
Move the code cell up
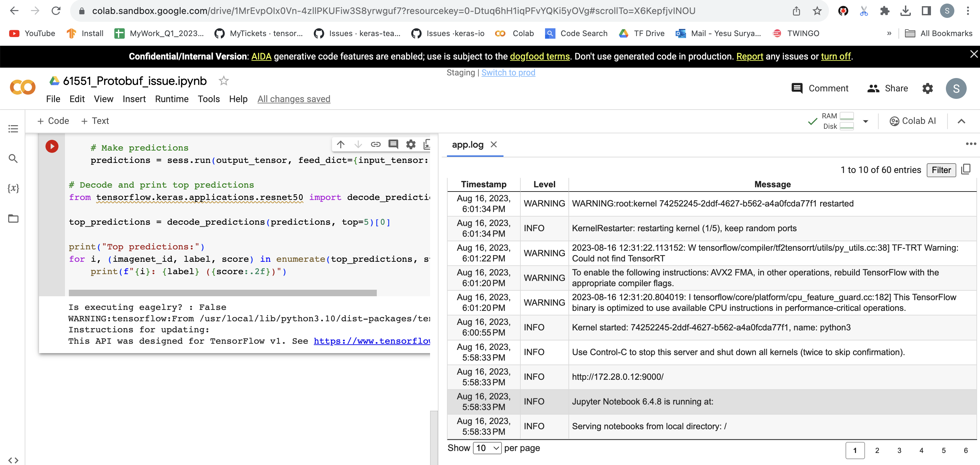[x=340, y=144]
